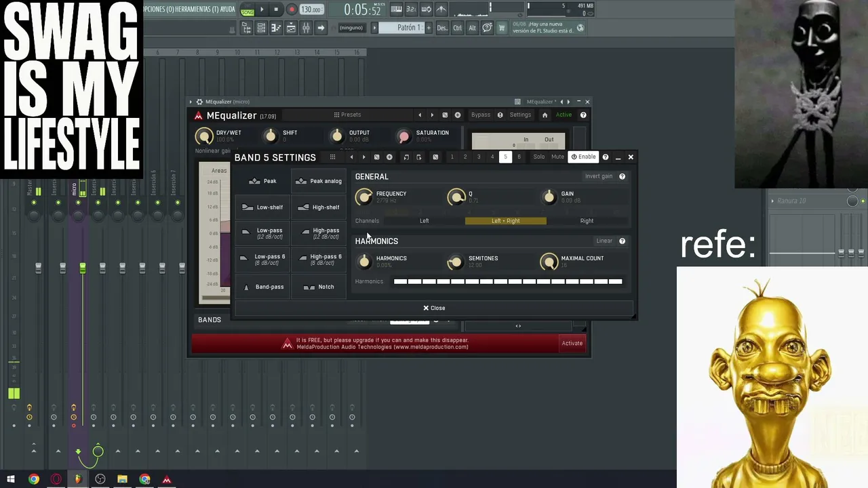Click the Active status label
Screen dimensions: 868x488
[564, 115]
